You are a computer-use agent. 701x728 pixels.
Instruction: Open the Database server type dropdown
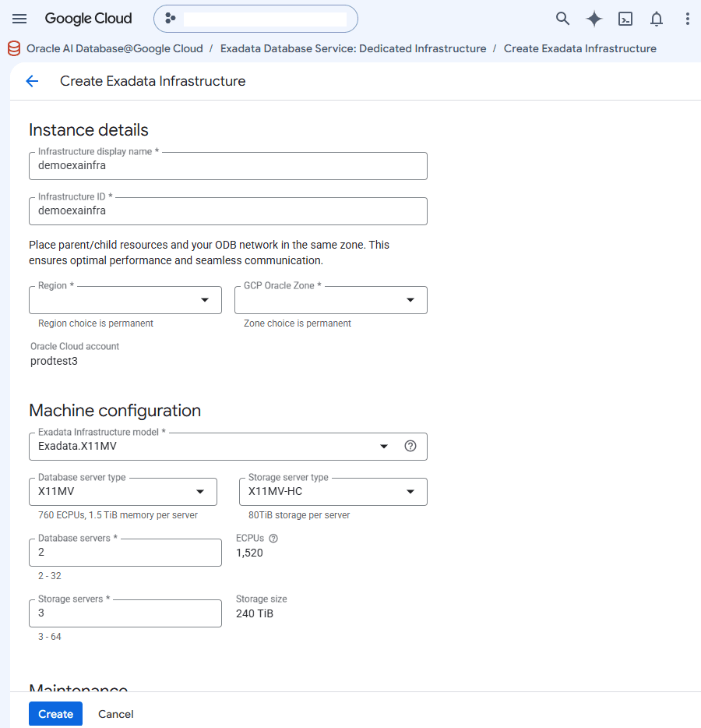[x=123, y=492]
